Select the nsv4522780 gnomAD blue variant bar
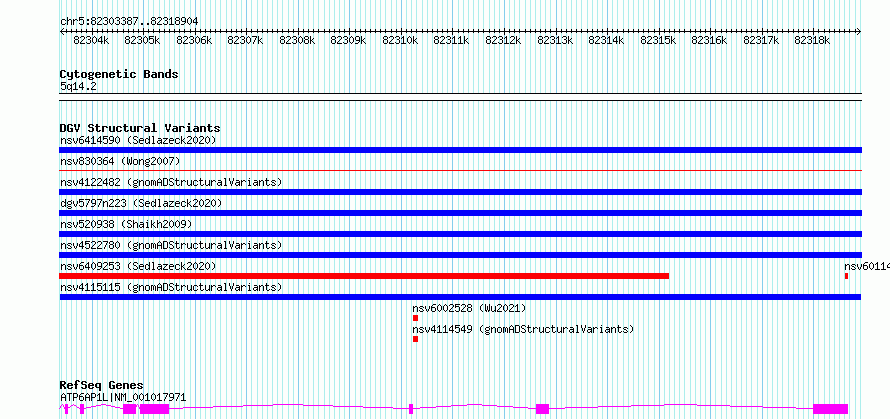 tap(460, 255)
